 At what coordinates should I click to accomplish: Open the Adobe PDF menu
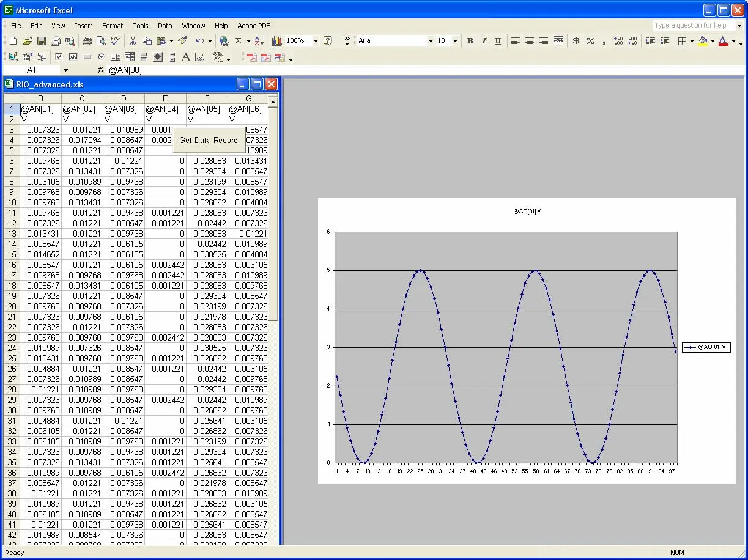(x=254, y=26)
